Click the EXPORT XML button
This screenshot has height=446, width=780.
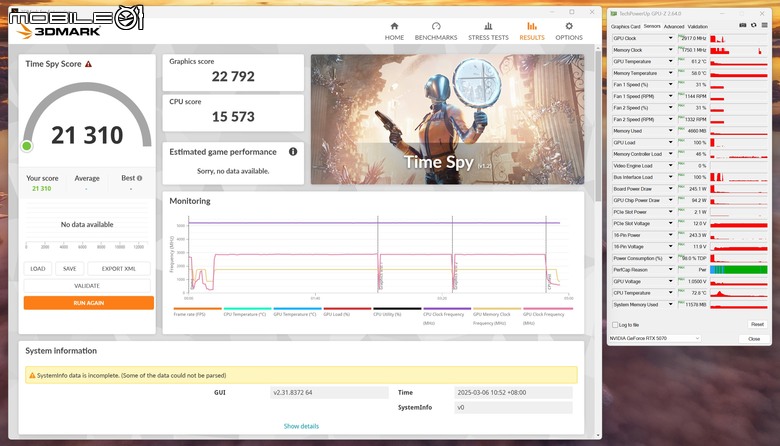pos(118,268)
